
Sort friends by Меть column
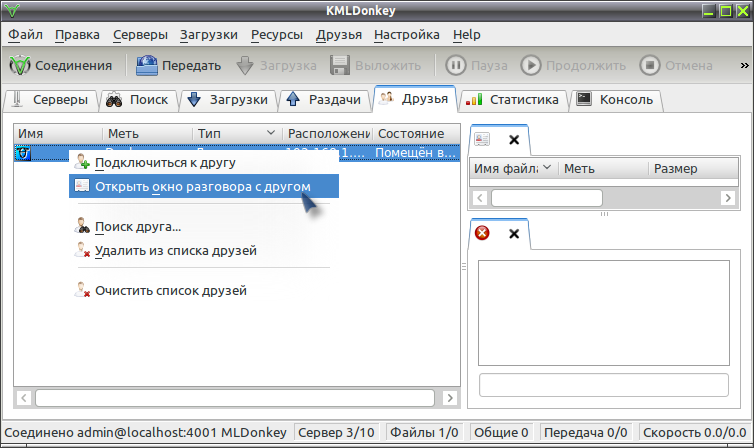[148, 134]
